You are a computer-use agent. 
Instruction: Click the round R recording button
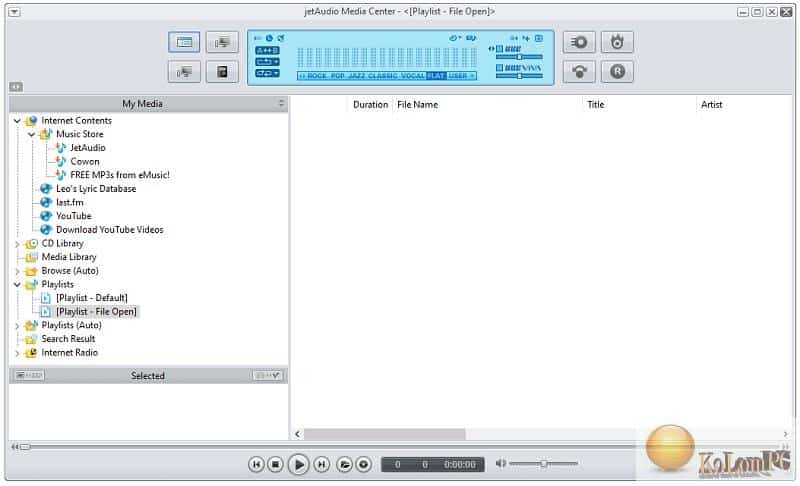pos(617,71)
